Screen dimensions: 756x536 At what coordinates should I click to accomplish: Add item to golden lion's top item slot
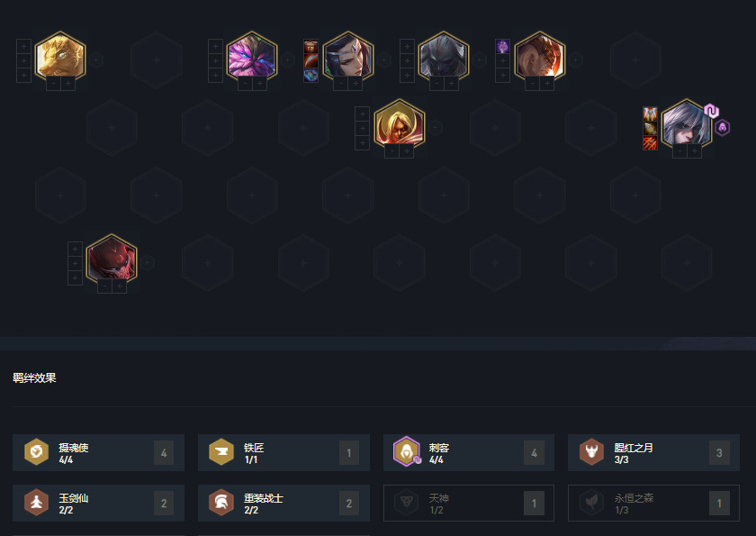click(23, 46)
